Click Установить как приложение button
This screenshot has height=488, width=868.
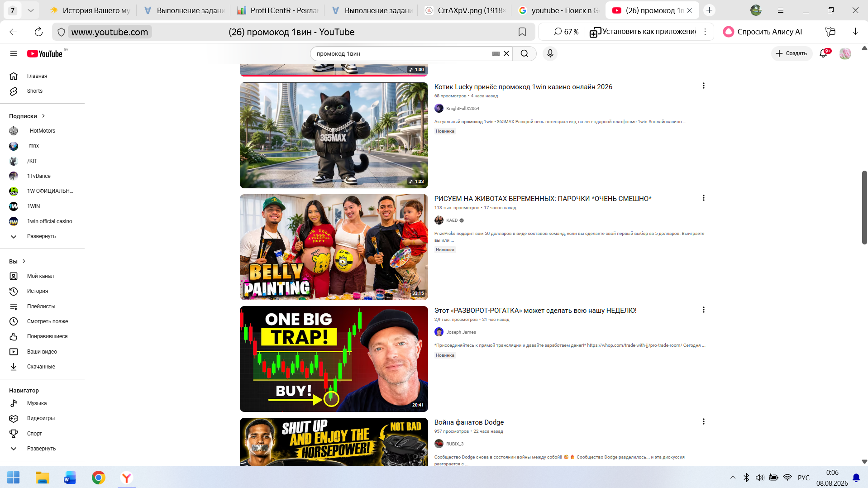pyautogui.click(x=643, y=32)
